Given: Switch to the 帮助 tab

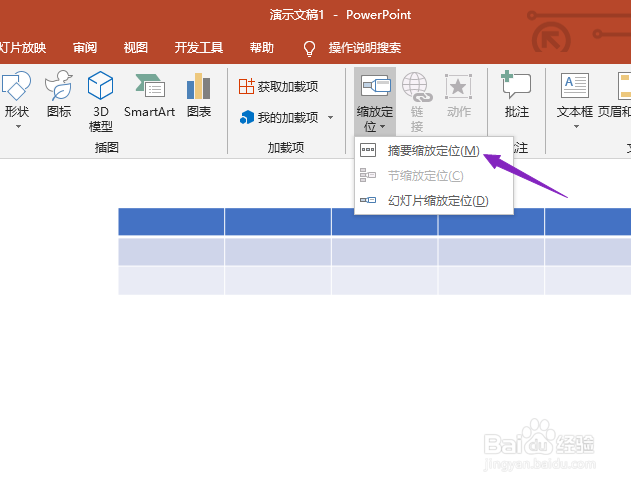Looking at the screenshot, I should pos(262,47).
